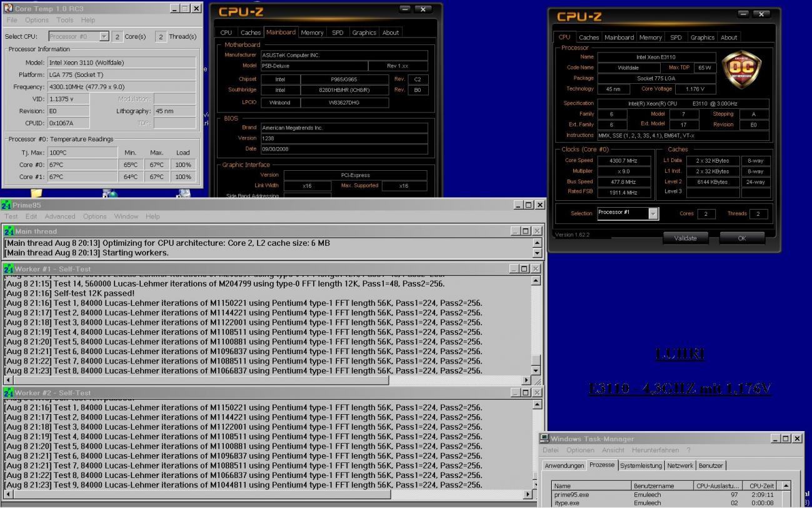Screen dimensions: 812x508
Task: Click the OK button in CPU-Z
Action: coord(741,238)
